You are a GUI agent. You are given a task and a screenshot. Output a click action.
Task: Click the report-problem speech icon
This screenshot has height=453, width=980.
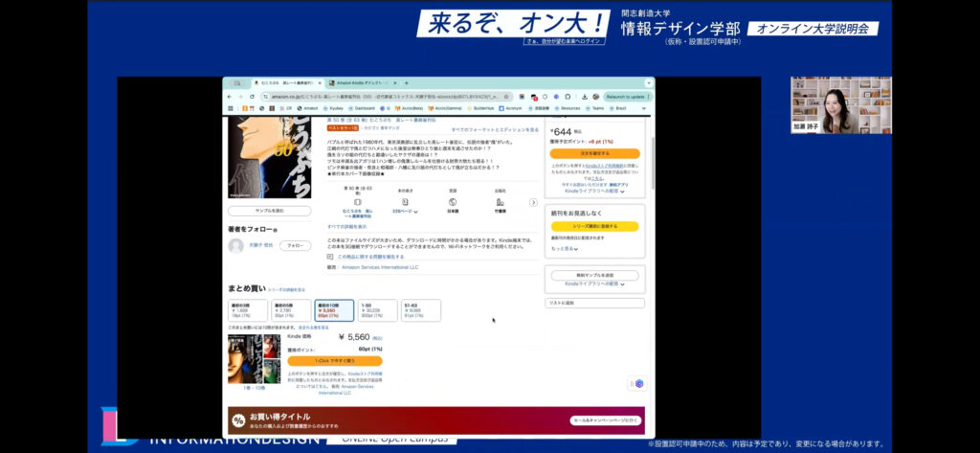(x=330, y=257)
